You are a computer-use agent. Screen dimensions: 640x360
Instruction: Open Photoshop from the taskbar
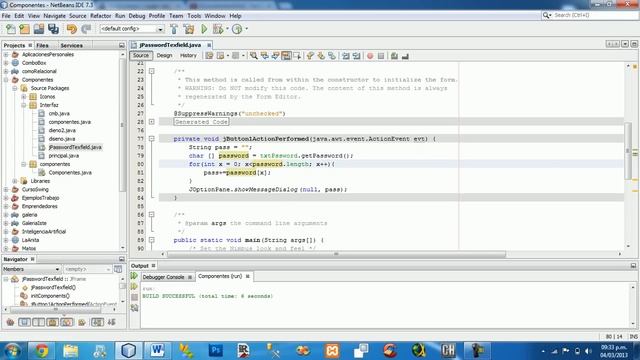point(216,350)
